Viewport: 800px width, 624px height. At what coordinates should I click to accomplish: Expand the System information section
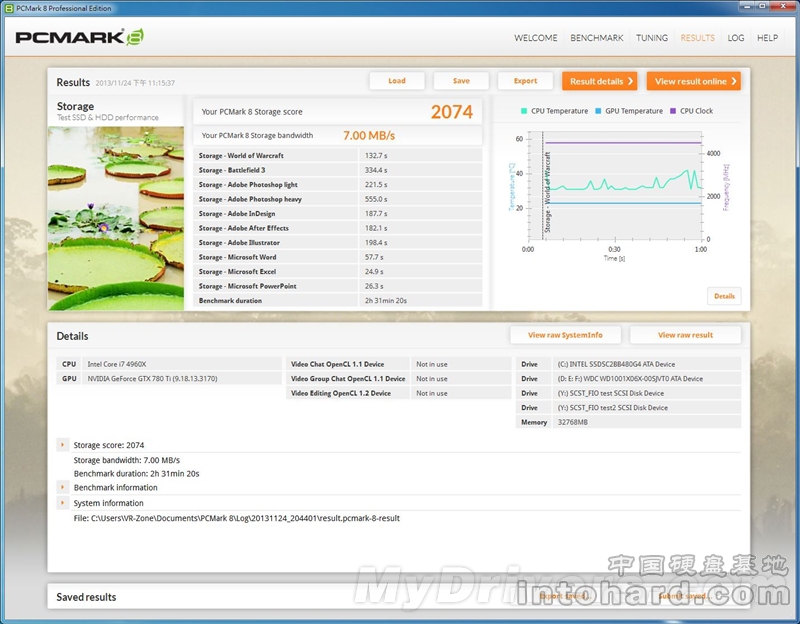62,503
